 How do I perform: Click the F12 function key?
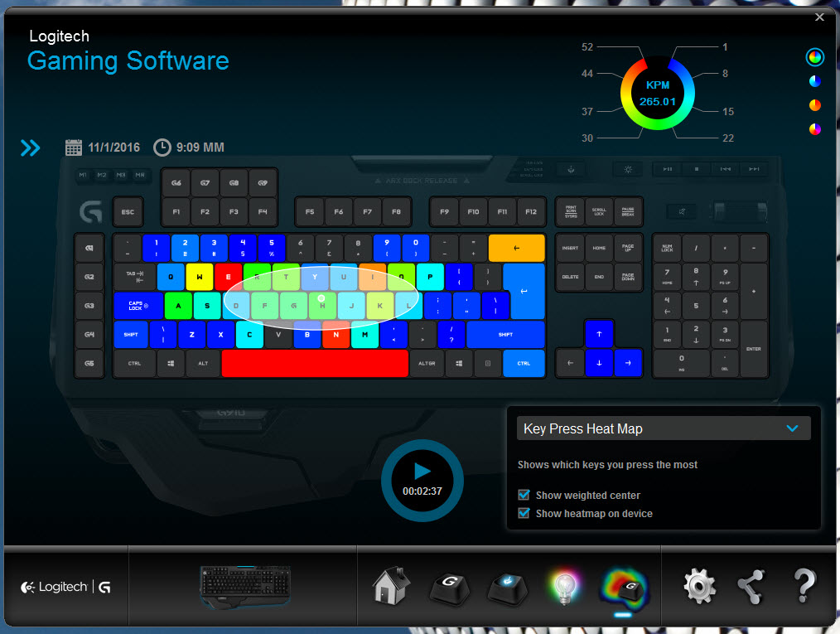point(531,211)
